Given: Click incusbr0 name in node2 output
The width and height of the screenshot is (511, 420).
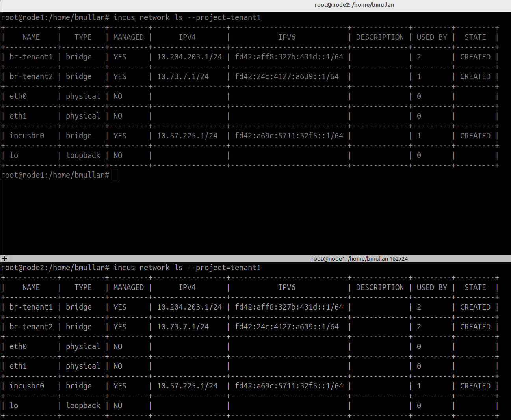Looking at the screenshot, I should (27, 386).
